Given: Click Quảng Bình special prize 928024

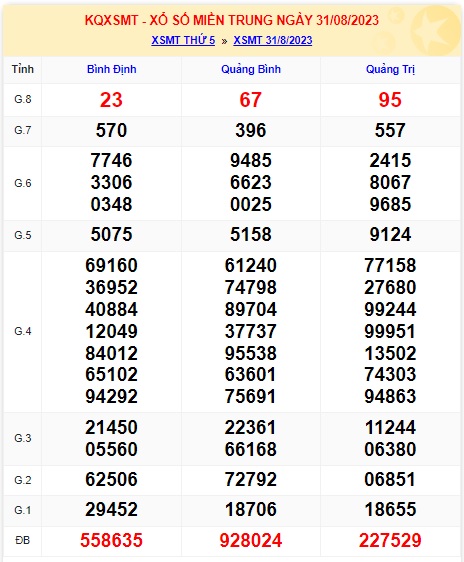Looking at the screenshot, I should (x=250, y=540).
